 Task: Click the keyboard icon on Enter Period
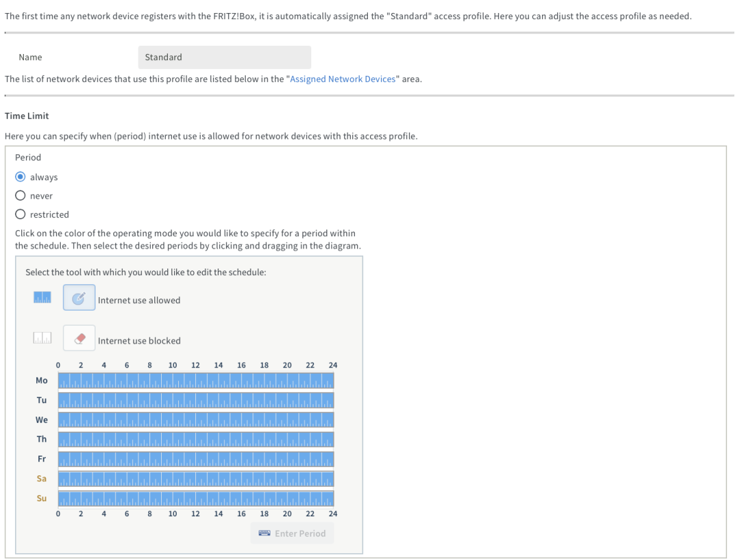264,533
